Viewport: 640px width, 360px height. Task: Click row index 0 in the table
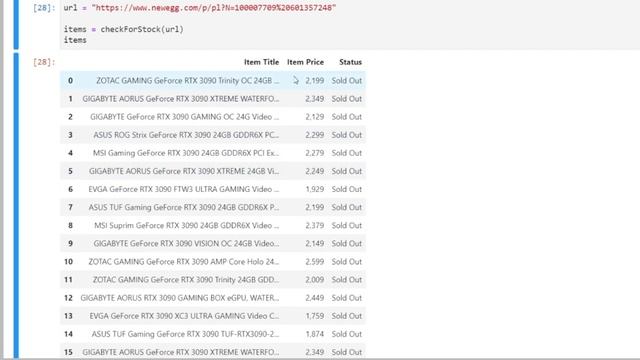pyautogui.click(x=70, y=81)
